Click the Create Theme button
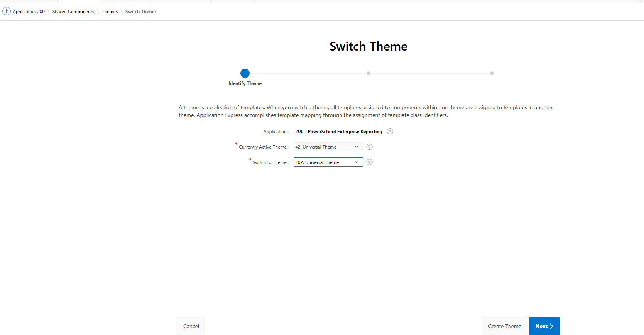This screenshot has height=335, width=644. point(504,326)
